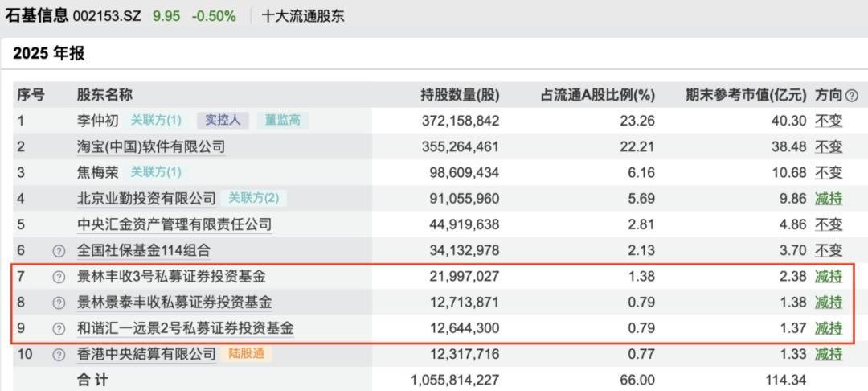Click question mark icon before 景林景泰丰收私募证券投资基金
This screenshot has width=868, height=391.
coord(58,303)
